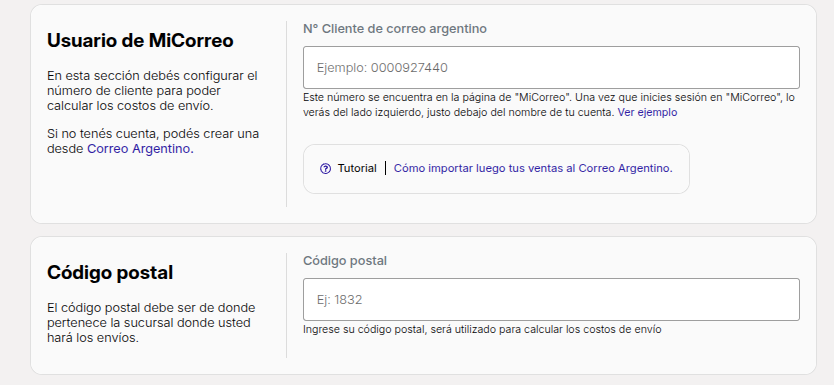Select the N° Cliente de correo argentino label
The image size is (834, 385).
pyautogui.click(x=395, y=29)
